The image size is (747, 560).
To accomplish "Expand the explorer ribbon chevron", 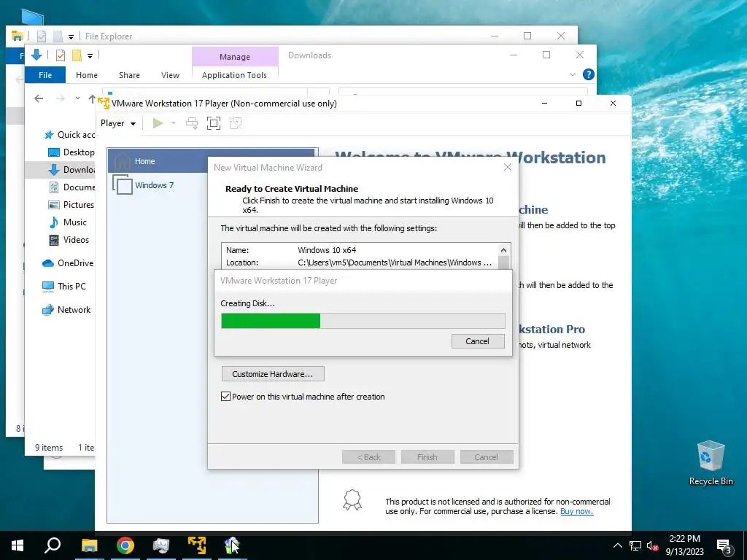I will coord(573,75).
